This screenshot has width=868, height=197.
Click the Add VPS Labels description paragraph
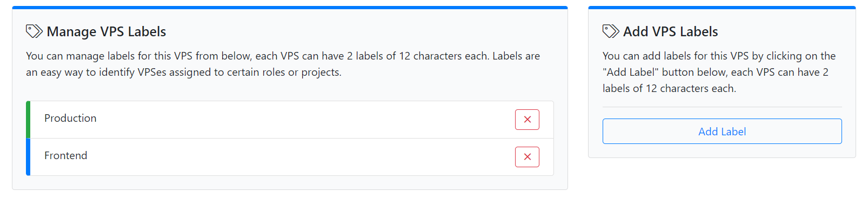point(719,72)
